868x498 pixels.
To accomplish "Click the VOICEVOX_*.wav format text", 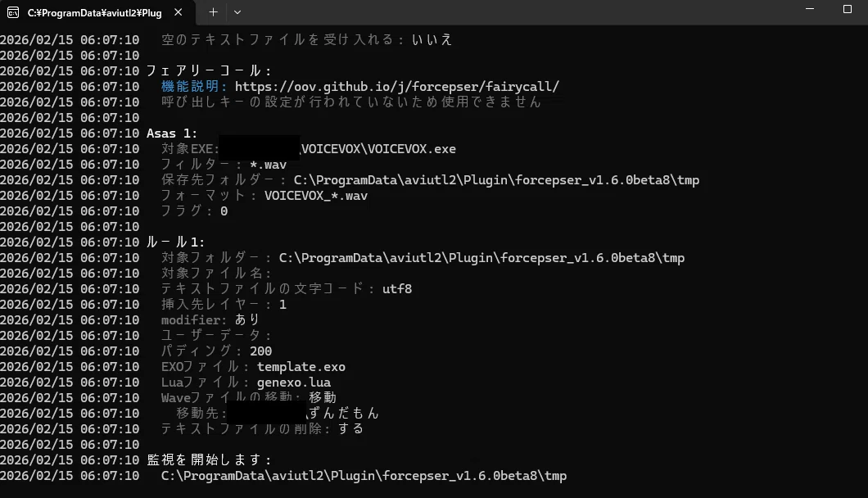I will [x=316, y=196].
